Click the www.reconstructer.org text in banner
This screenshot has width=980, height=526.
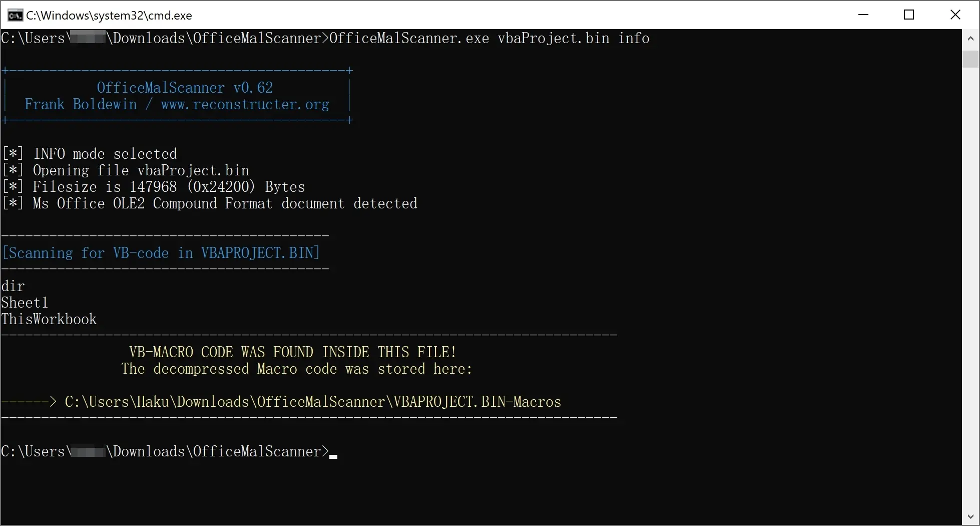point(245,104)
